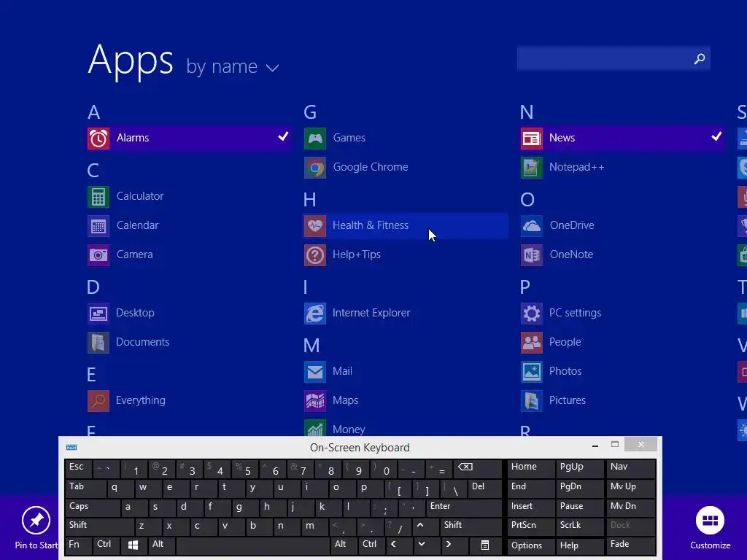The height and width of the screenshot is (560, 747).
Task: Click the Help key on keyboard
Action: point(579,545)
